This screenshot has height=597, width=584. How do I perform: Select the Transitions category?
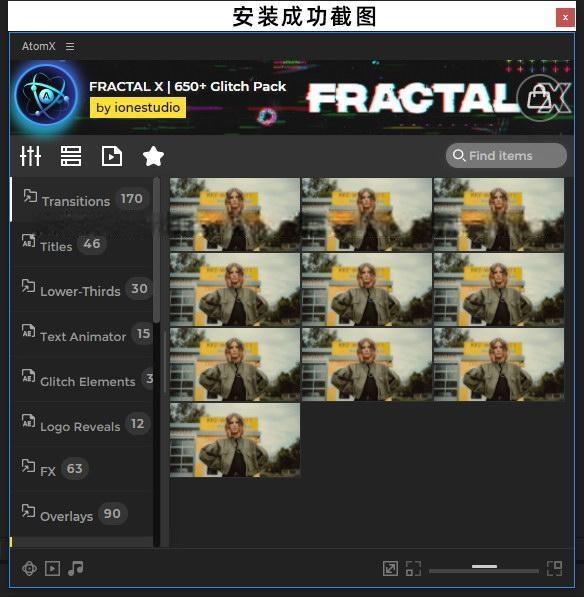[82, 200]
